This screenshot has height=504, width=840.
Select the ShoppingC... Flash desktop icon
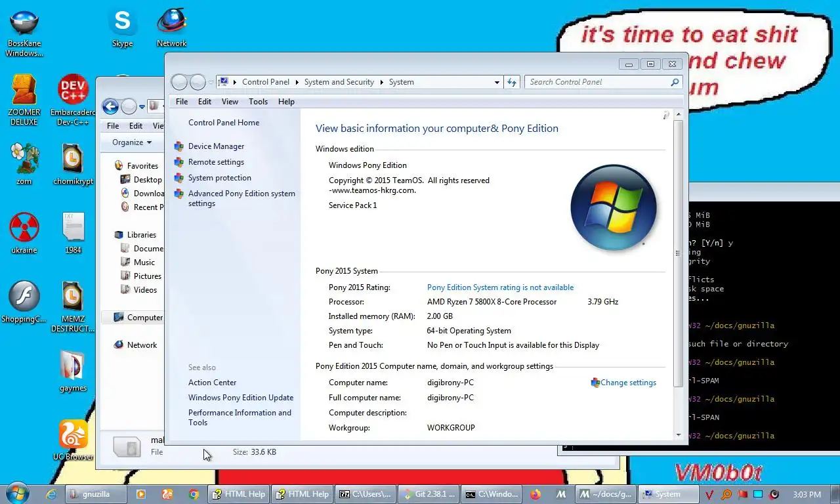[24, 302]
